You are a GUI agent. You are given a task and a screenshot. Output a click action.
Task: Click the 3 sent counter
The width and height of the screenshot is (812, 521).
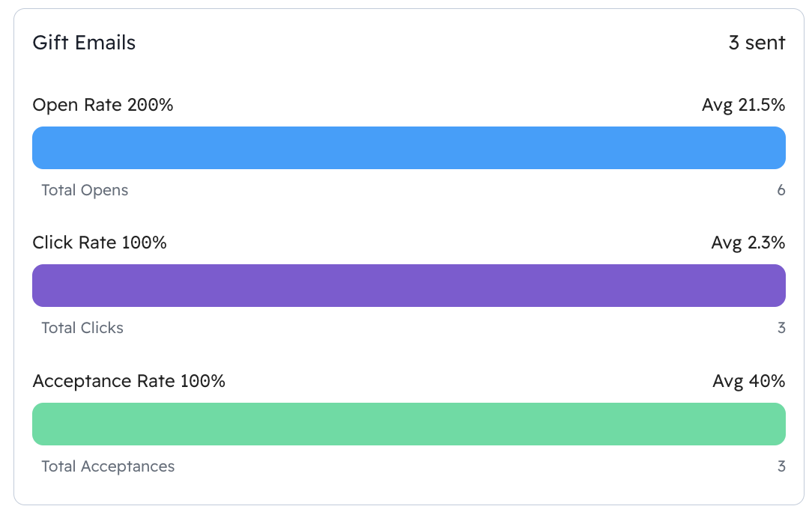coord(757,43)
